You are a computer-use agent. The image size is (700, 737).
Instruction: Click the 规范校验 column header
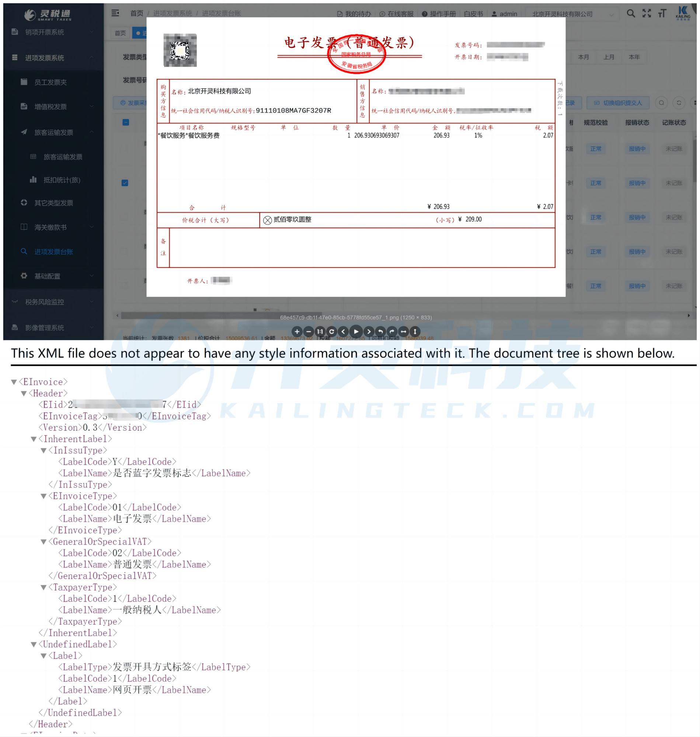596,122
